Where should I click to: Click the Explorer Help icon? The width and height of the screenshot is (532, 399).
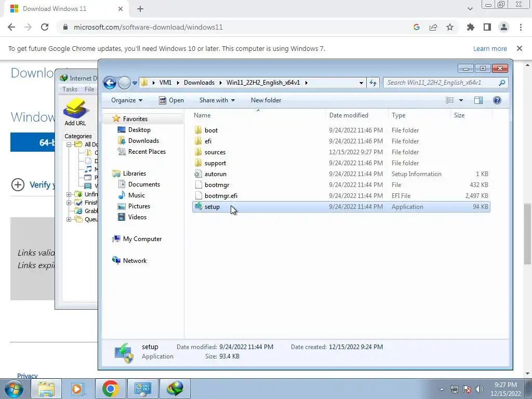point(497,100)
